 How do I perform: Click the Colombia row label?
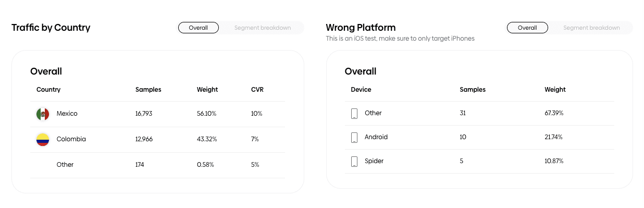pos(71,139)
